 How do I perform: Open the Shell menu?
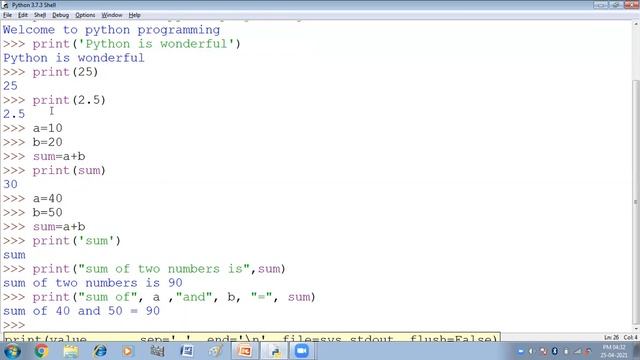pyautogui.click(x=40, y=15)
